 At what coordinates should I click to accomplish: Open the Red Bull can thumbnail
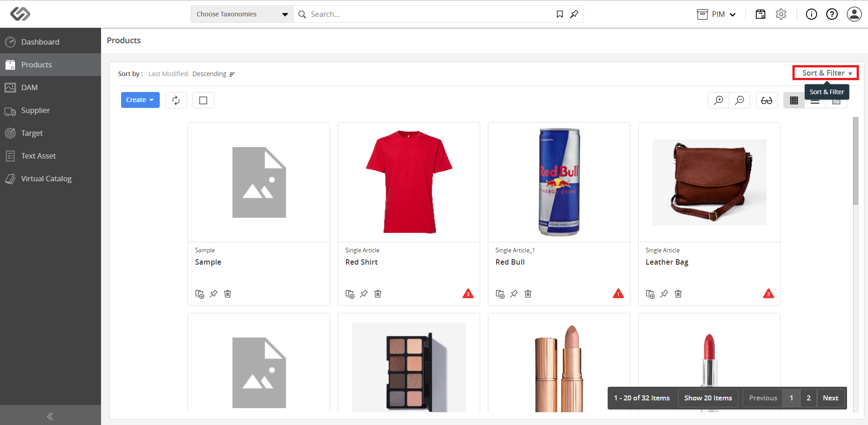tap(559, 182)
